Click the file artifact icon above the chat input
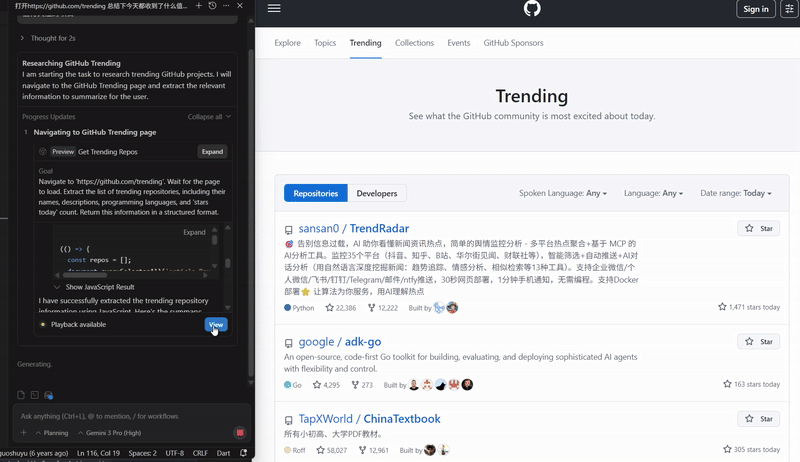The height and width of the screenshot is (462, 800). [x=21, y=395]
